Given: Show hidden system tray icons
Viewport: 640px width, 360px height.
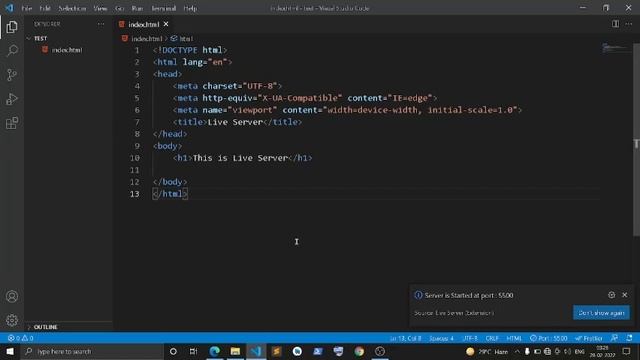Looking at the screenshot, I should point(517,351).
